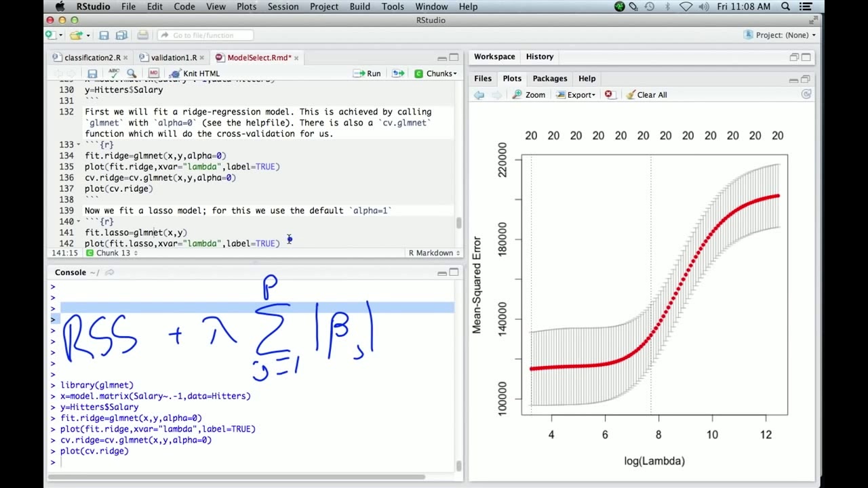The height and width of the screenshot is (488, 868).
Task: Click console line 'library(glmnet)'
Action: [96, 385]
